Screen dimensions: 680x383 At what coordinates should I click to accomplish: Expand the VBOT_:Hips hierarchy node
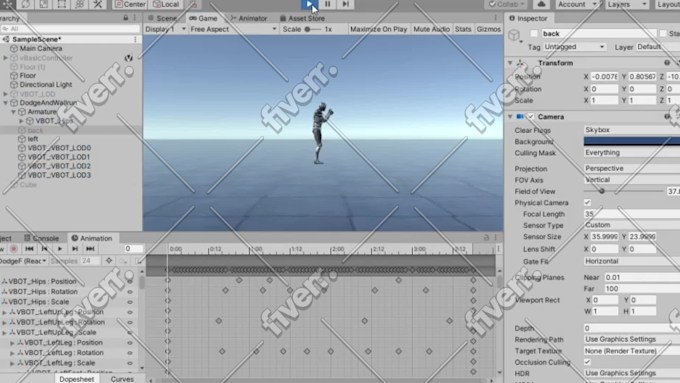tap(21, 121)
